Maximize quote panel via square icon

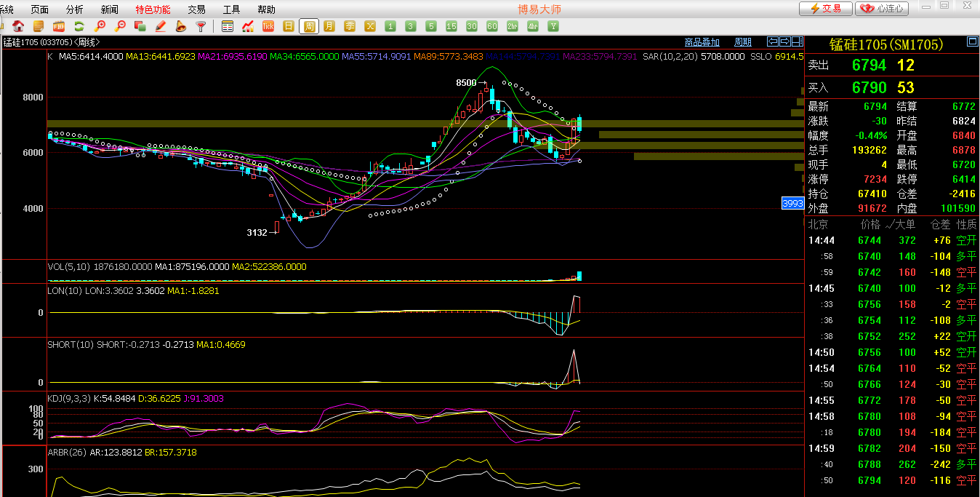pos(973,42)
